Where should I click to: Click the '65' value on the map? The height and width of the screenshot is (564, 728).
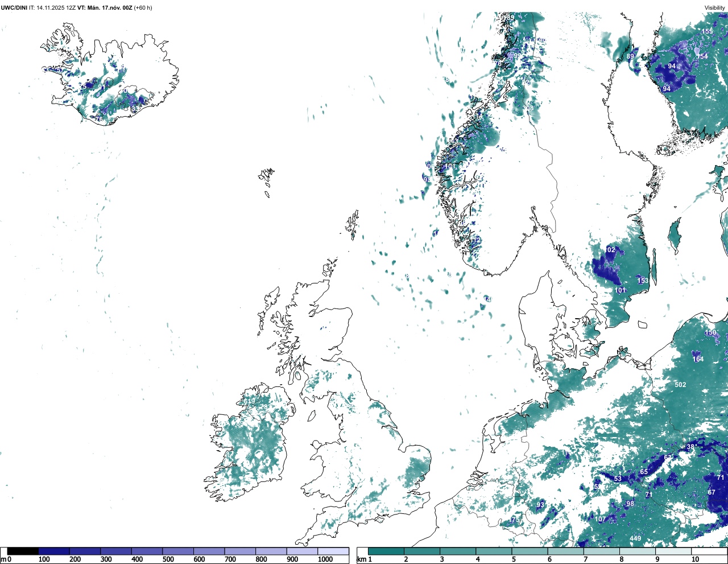click(x=644, y=472)
